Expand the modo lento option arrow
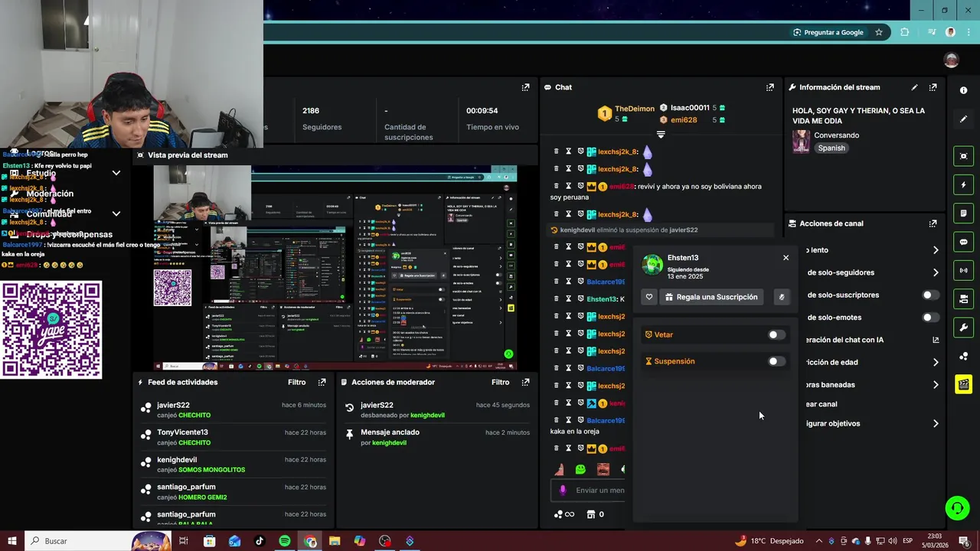Viewport: 980px width, 551px height. coord(935,250)
